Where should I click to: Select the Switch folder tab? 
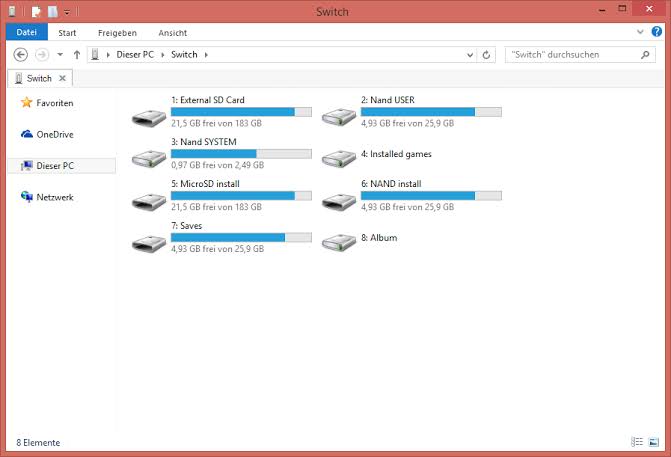point(39,78)
